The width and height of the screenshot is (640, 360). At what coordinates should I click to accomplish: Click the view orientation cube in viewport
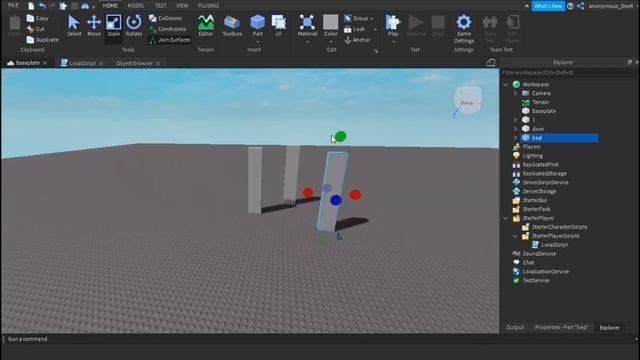467,100
